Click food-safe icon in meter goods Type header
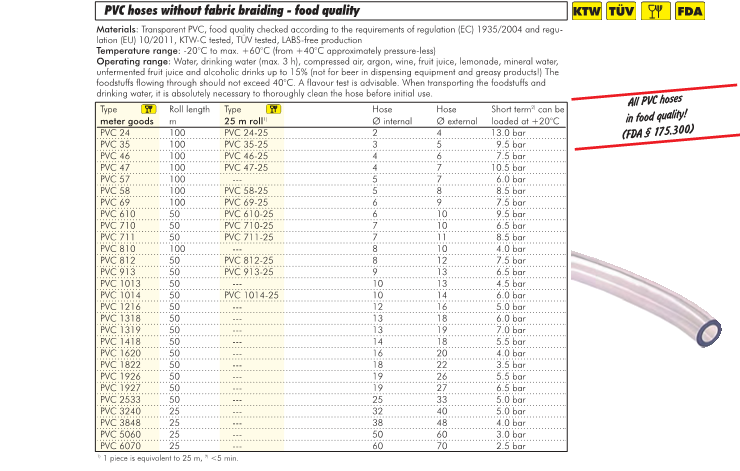The height and width of the screenshot is (471, 740). tap(148, 108)
